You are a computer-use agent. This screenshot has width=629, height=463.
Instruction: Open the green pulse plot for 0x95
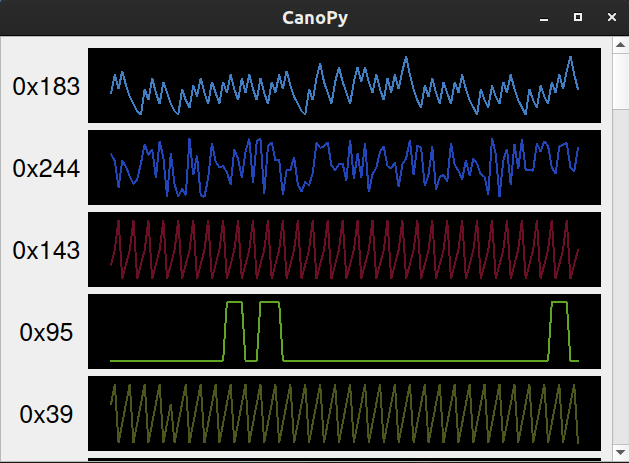pos(344,331)
